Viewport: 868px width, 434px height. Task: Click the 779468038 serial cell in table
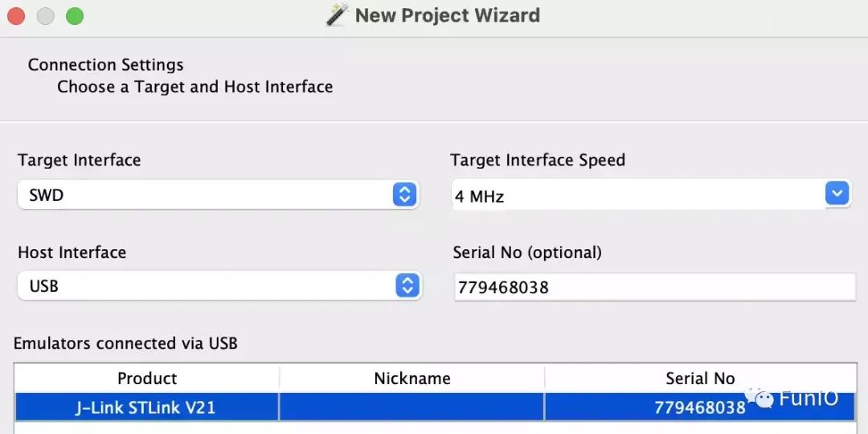pos(700,407)
